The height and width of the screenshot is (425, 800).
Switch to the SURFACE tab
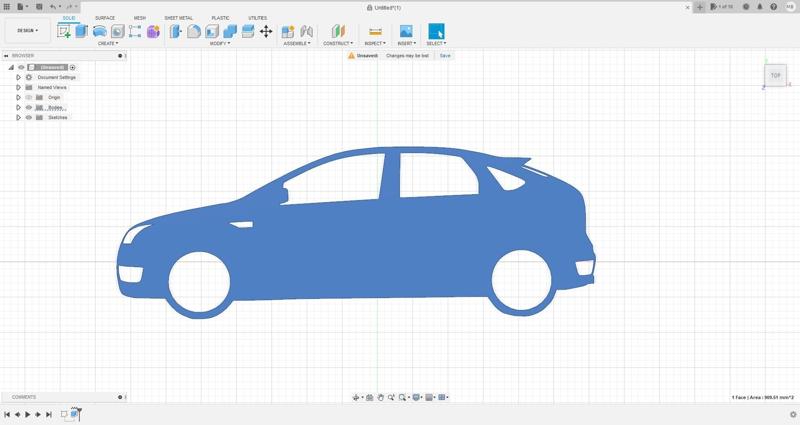105,18
